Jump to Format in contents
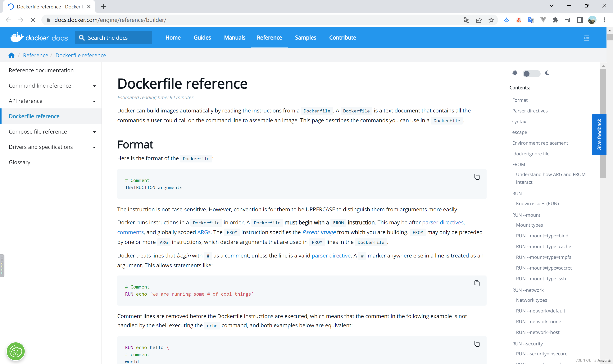The width and height of the screenshot is (613, 364). point(520,100)
